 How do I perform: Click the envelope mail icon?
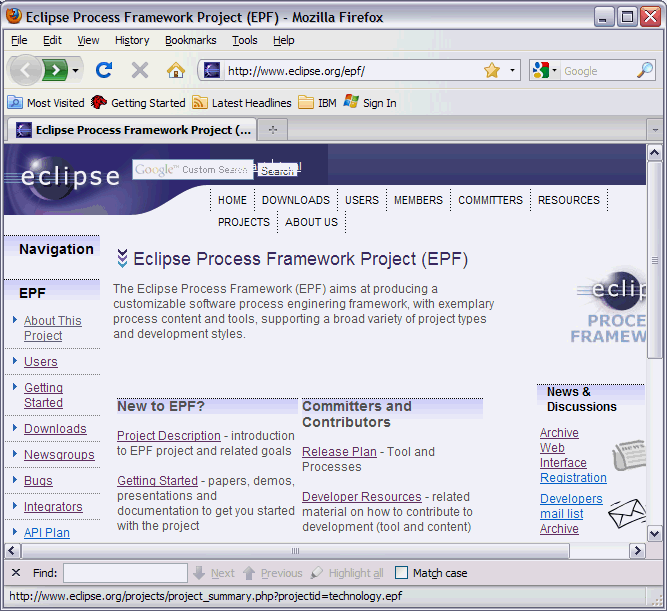pyautogui.click(x=627, y=513)
